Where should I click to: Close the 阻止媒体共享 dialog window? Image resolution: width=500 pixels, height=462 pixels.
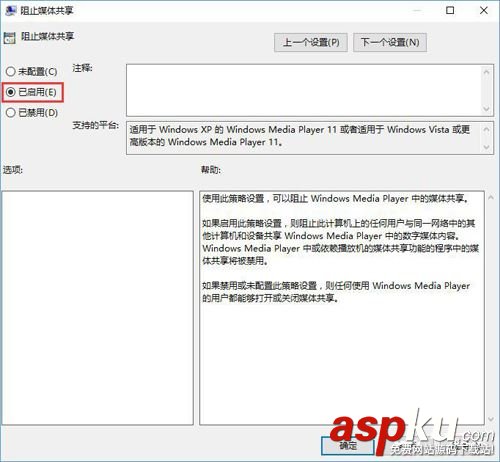click(484, 10)
